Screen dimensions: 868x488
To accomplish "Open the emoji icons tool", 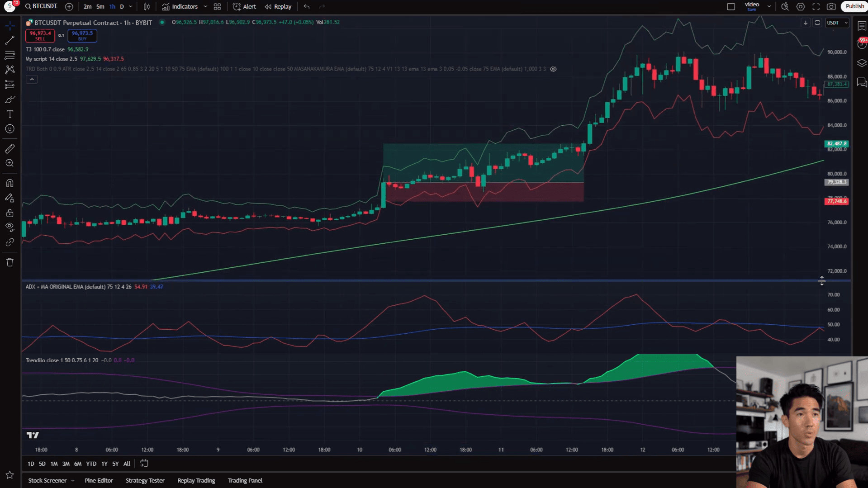I will [9, 129].
